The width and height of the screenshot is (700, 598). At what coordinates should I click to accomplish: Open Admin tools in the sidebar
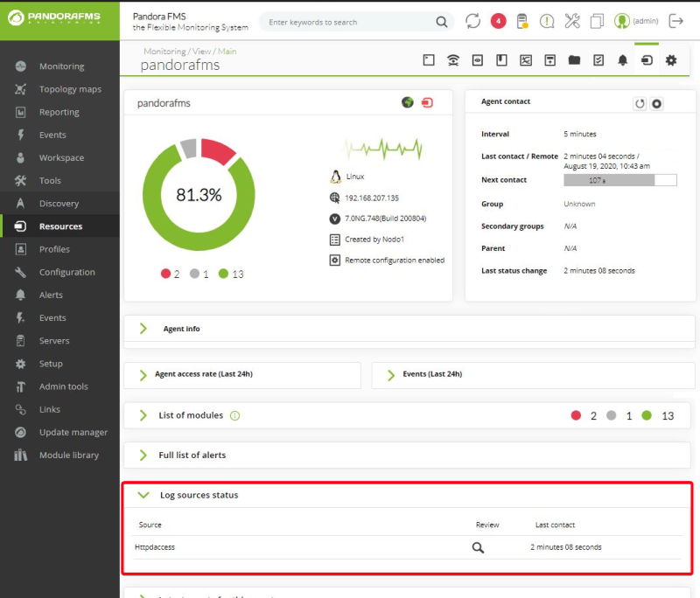point(59,386)
